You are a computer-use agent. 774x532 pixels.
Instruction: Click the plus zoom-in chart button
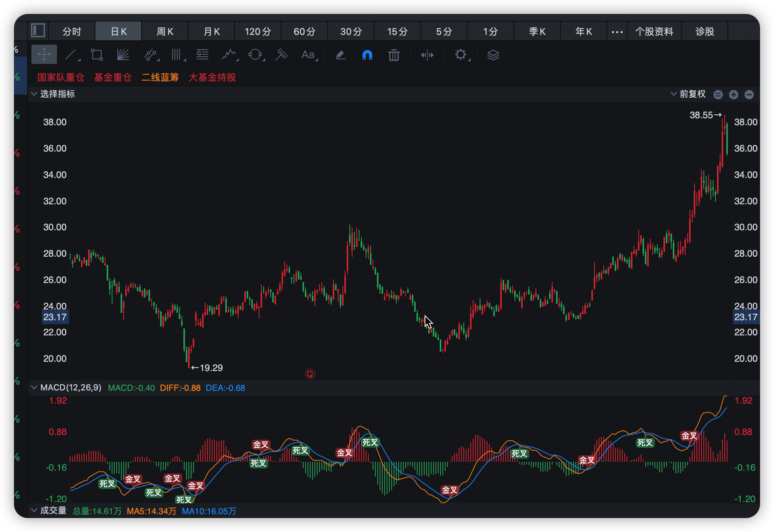(x=733, y=95)
